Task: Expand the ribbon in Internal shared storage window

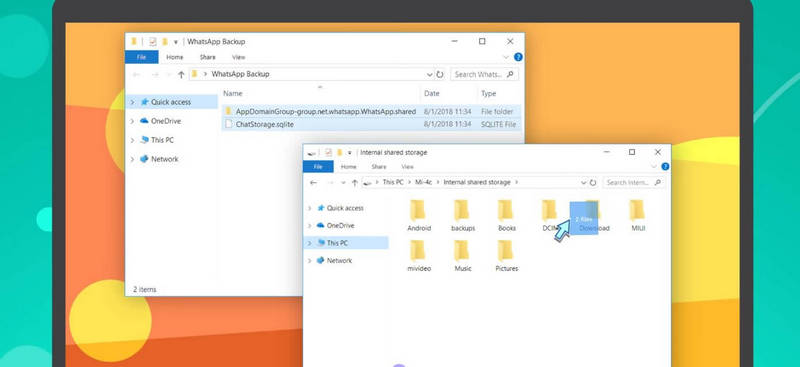Action: coord(654,167)
